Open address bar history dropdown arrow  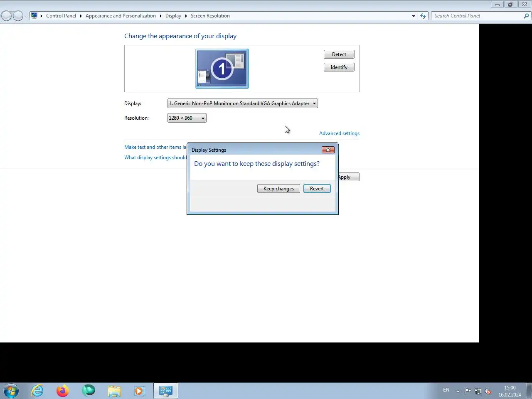coord(414,16)
